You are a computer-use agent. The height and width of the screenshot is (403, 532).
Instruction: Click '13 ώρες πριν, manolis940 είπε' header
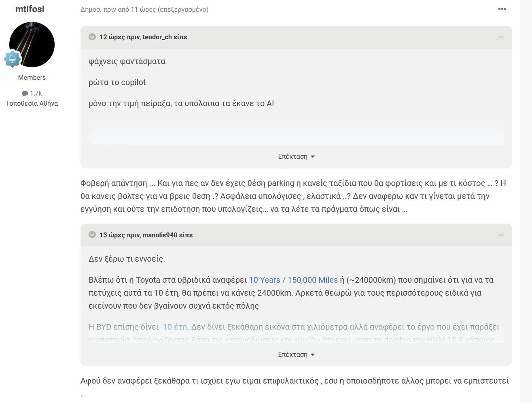click(146, 235)
